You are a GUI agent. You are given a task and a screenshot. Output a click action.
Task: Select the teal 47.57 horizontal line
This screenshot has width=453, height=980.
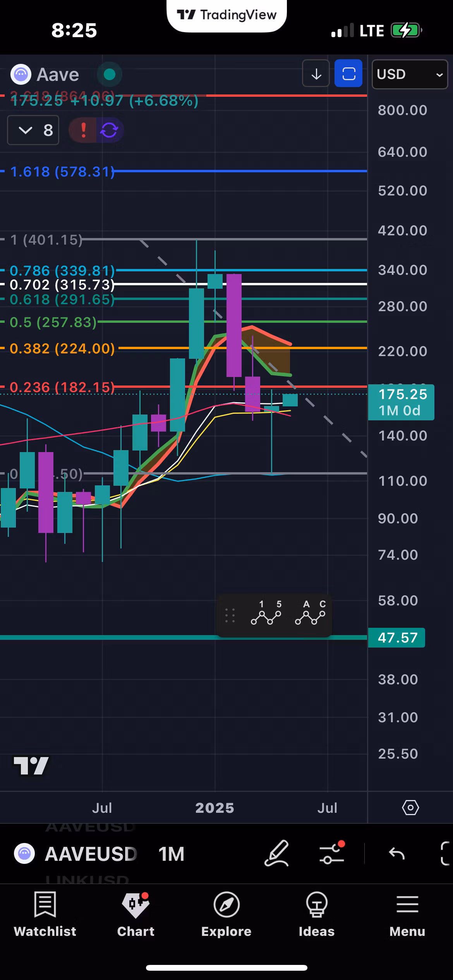point(184,637)
